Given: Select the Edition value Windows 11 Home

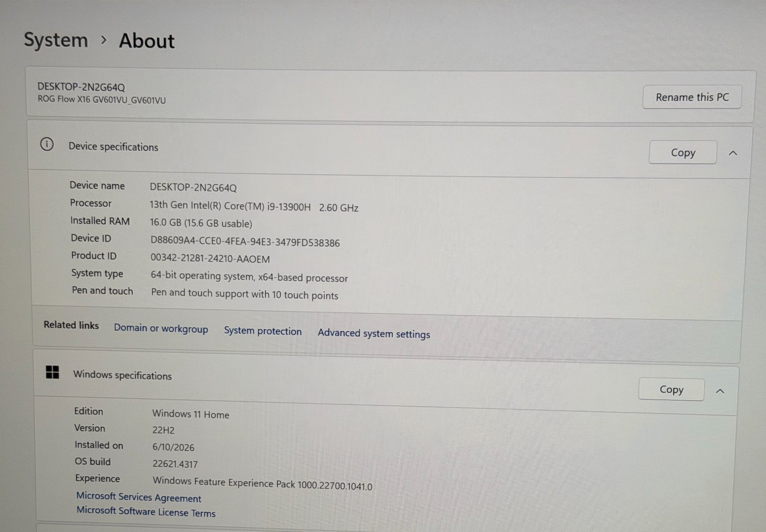Looking at the screenshot, I should coord(191,414).
